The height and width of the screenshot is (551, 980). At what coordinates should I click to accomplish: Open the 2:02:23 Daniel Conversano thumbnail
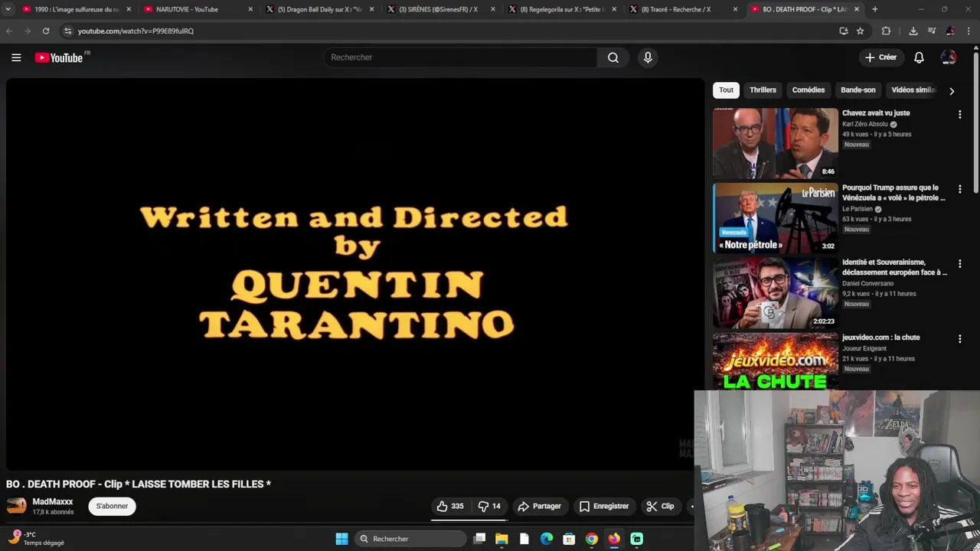[x=776, y=293]
